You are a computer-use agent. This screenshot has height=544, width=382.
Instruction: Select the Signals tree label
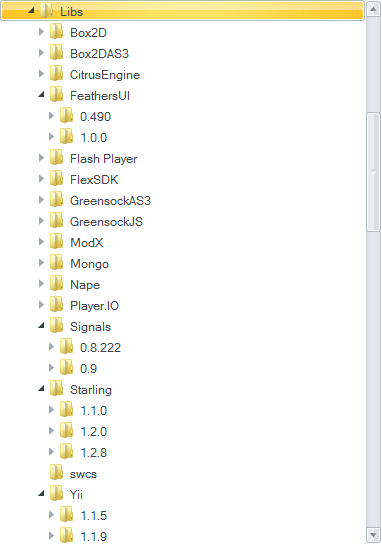pyautogui.click(x=91, y=327)
